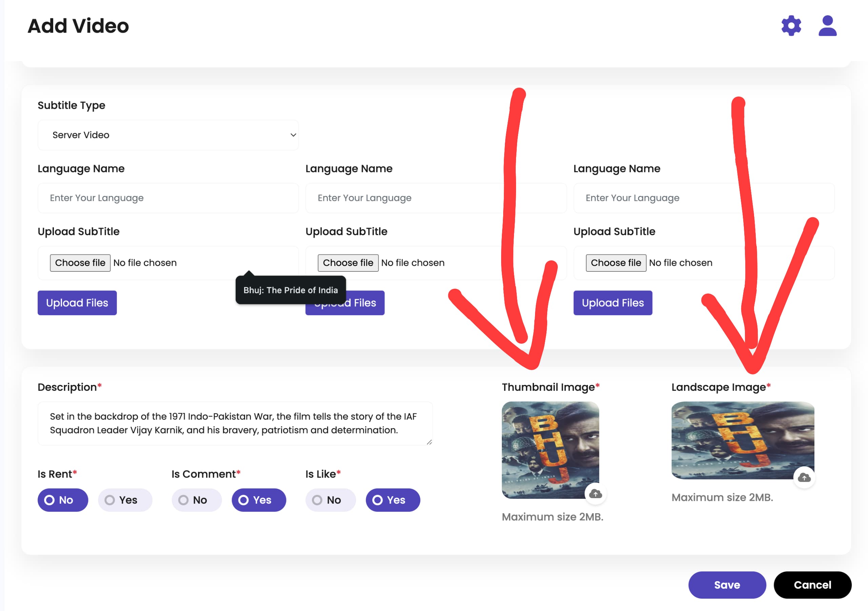Choose Yes for Is Comment
The width and height of the screenshot is (868, 611).
259,500
